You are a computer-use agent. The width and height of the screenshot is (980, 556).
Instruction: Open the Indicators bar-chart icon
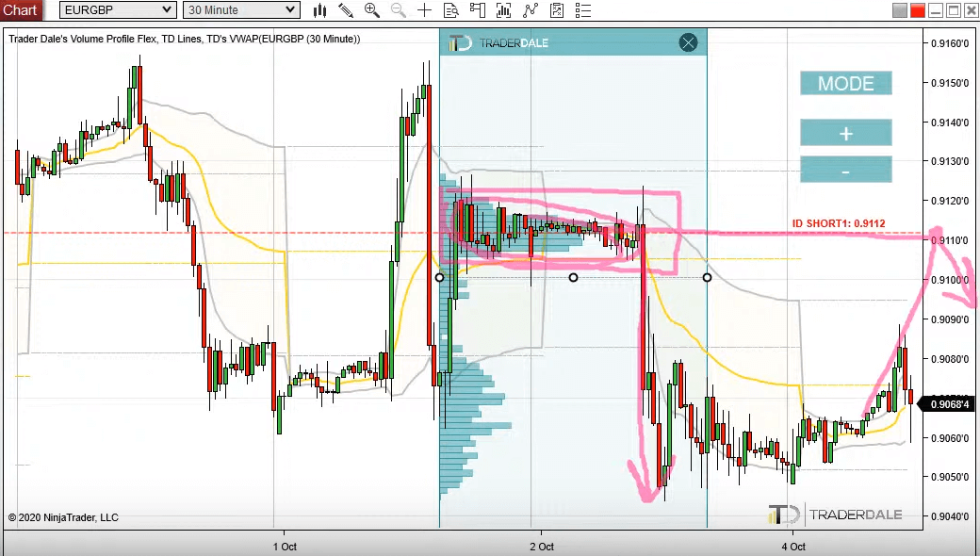[504, 10]
